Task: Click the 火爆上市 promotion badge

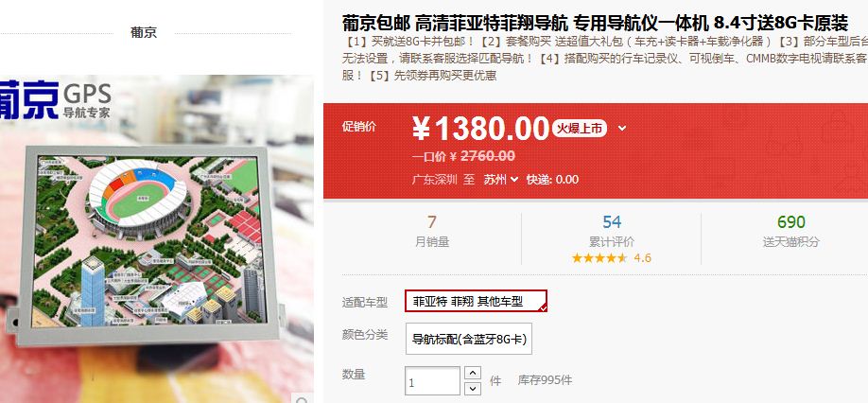Action: click(579, 129)
